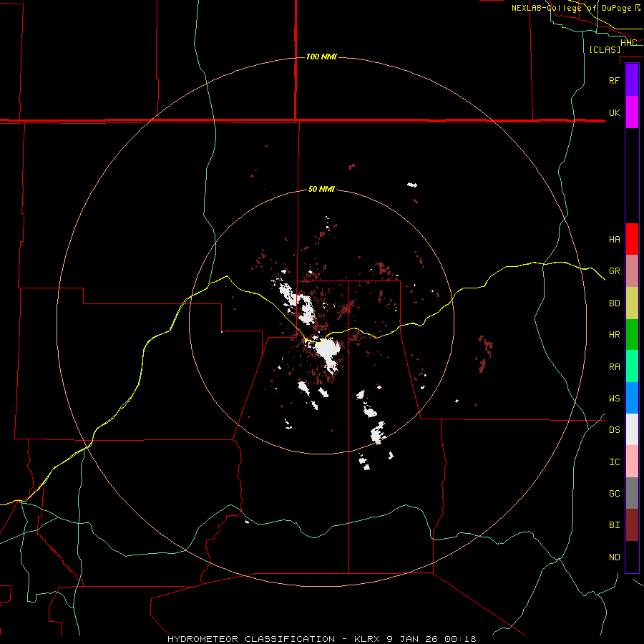Click the GC legend label

click(x=614, y=494)
